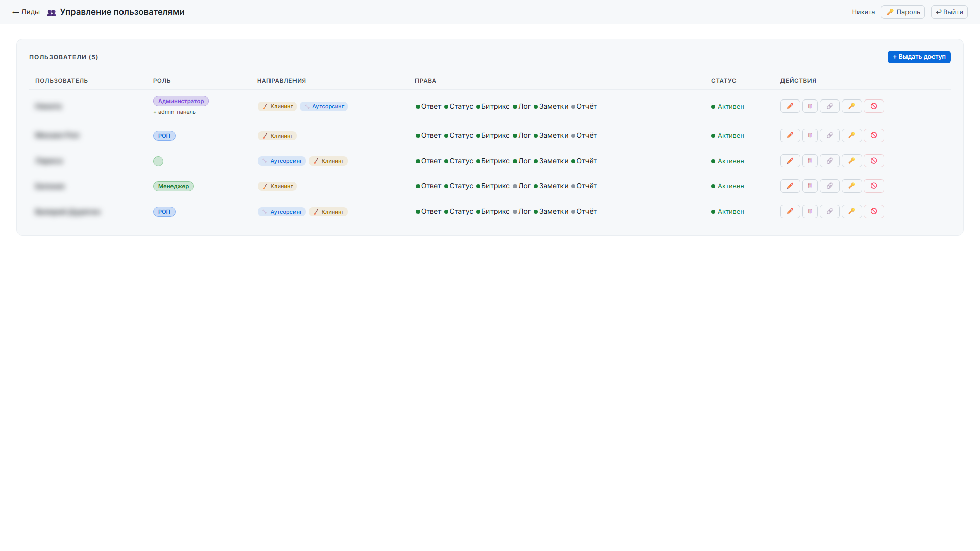The image size is (980, 551).
Task: Click the Администратор role badge
Action: [181, 101]
